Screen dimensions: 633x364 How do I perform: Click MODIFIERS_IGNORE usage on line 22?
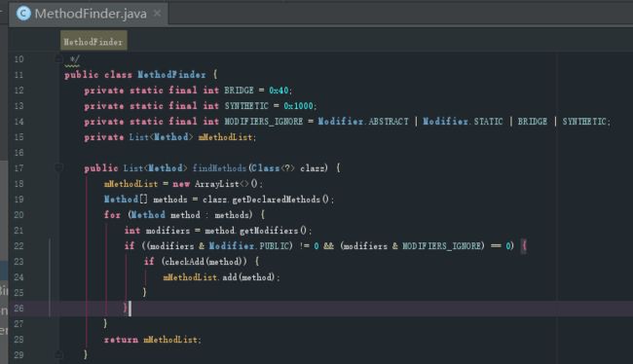click(442, 246)
